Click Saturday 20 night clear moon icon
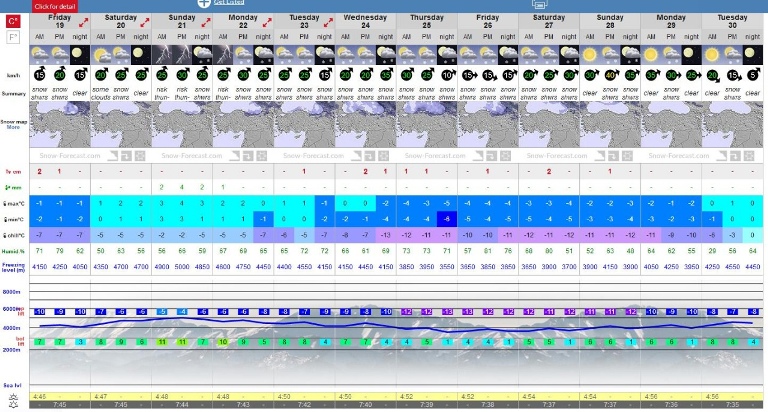The image size is (768, 412). click(140, 53)
